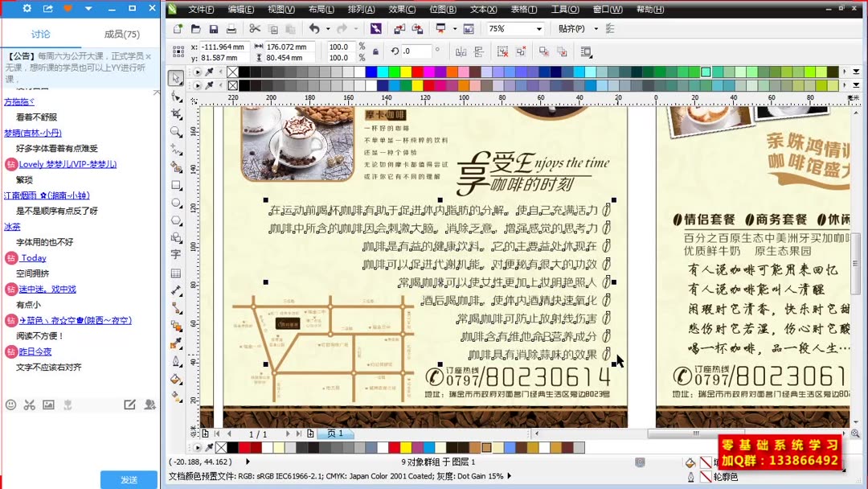Click the 页1 page tab at document bottom

pyautogui.click(x=335, y=434)
